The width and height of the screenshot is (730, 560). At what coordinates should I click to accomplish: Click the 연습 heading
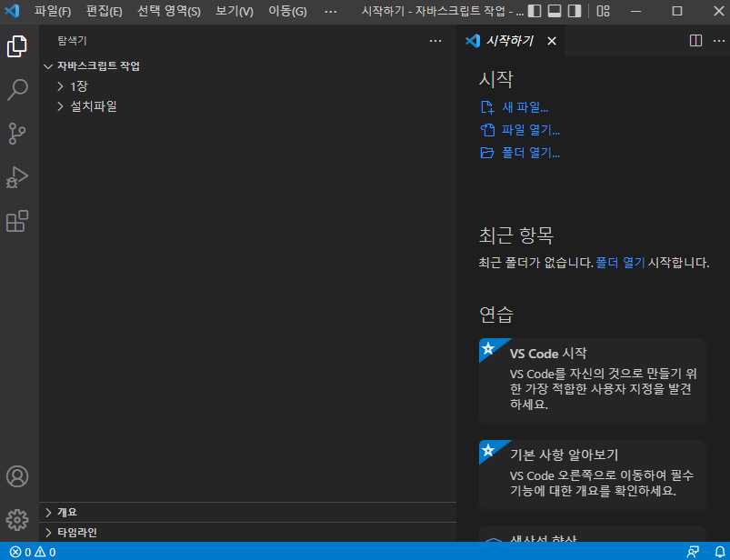496,315
